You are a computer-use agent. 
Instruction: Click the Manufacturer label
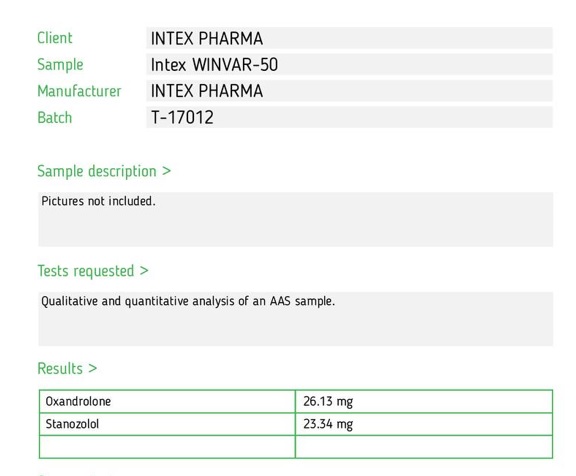[x=79, y=91]
